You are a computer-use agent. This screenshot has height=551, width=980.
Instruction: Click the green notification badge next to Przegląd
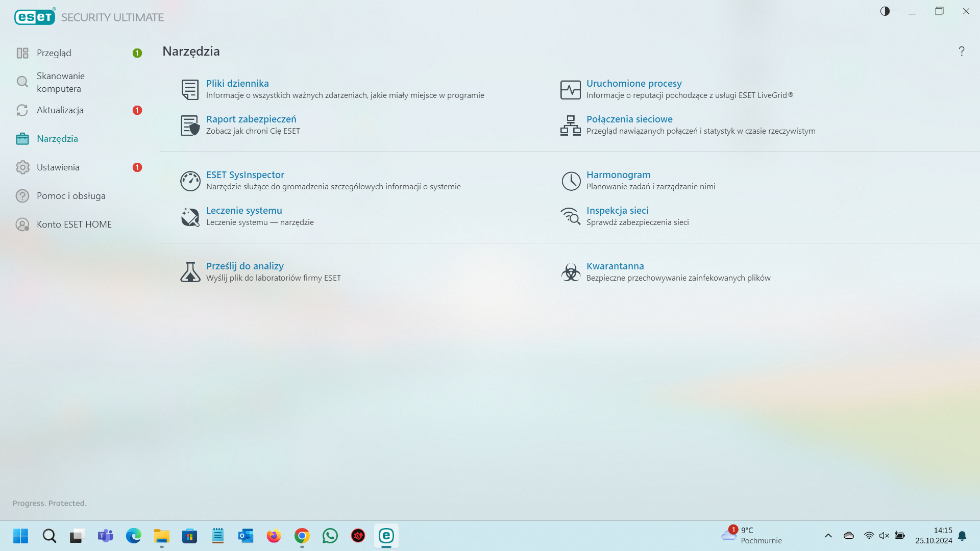pyautogui.click(x=137, y=53)
